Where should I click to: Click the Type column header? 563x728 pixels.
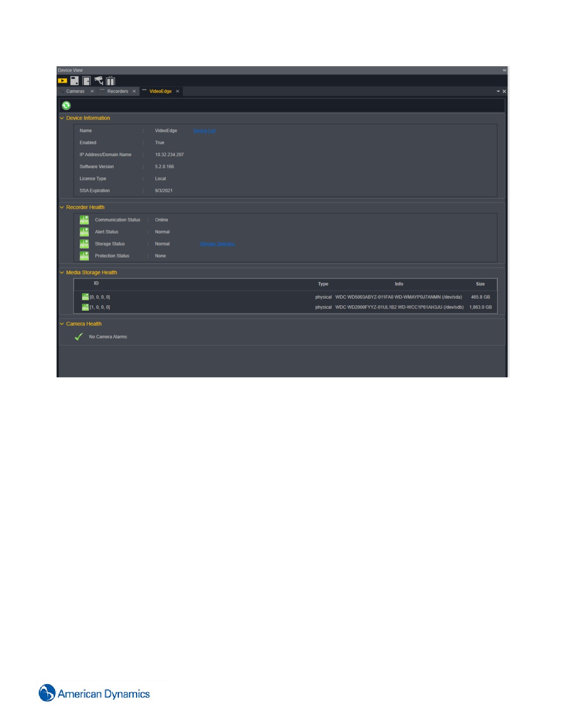tap(323, 284)
